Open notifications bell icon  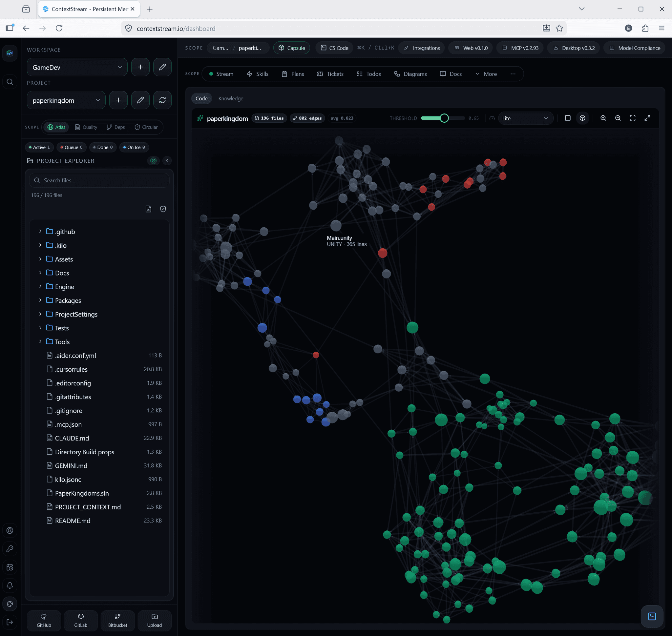(x=10, y=585)
